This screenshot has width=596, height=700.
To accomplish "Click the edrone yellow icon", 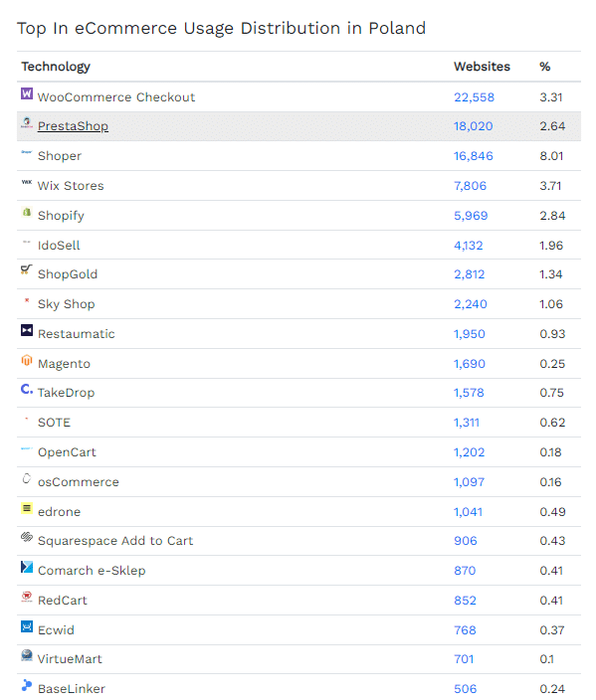I will pos(27,508).
